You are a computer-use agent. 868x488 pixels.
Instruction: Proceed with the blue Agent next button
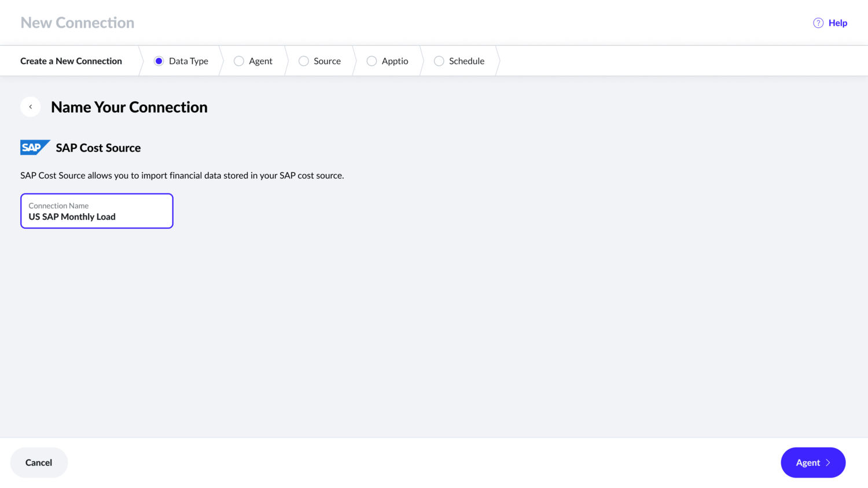point(813,463)
